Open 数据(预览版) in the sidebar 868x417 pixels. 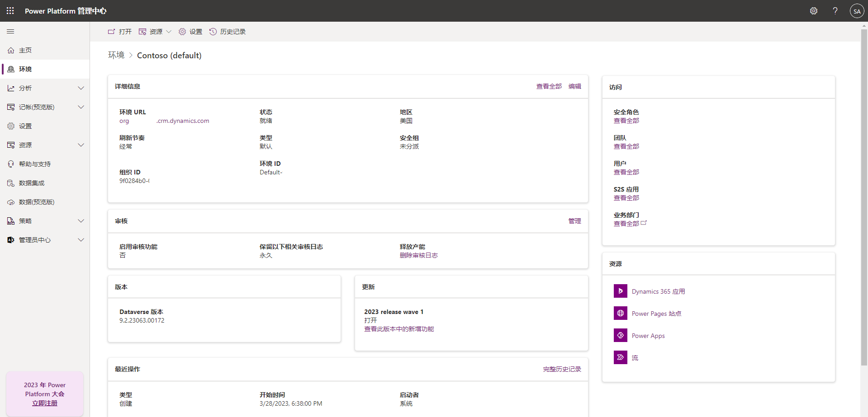[x=45, y=202]
